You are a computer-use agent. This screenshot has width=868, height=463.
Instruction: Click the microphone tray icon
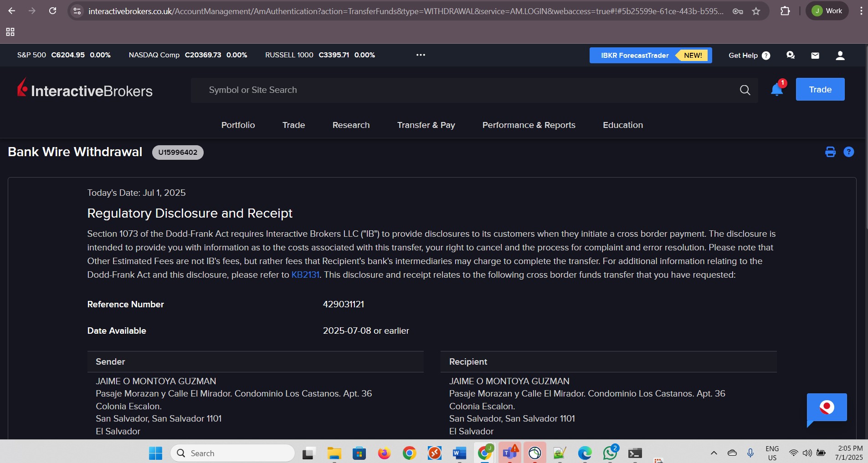coord(750,453)
